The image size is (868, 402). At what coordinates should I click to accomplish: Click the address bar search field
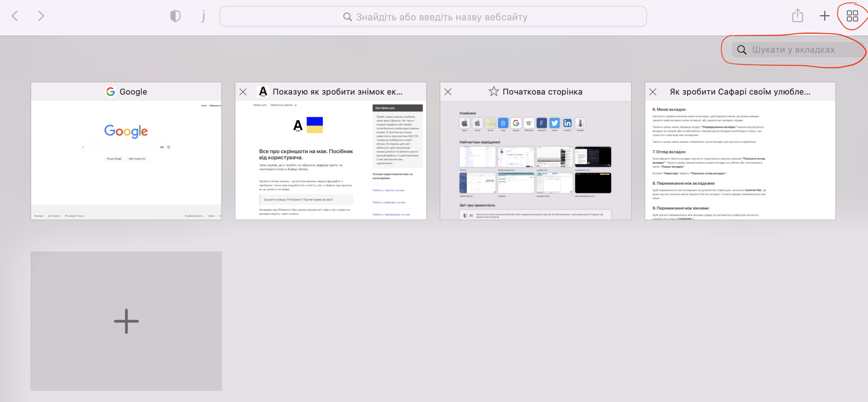click(x=433, y=16)
